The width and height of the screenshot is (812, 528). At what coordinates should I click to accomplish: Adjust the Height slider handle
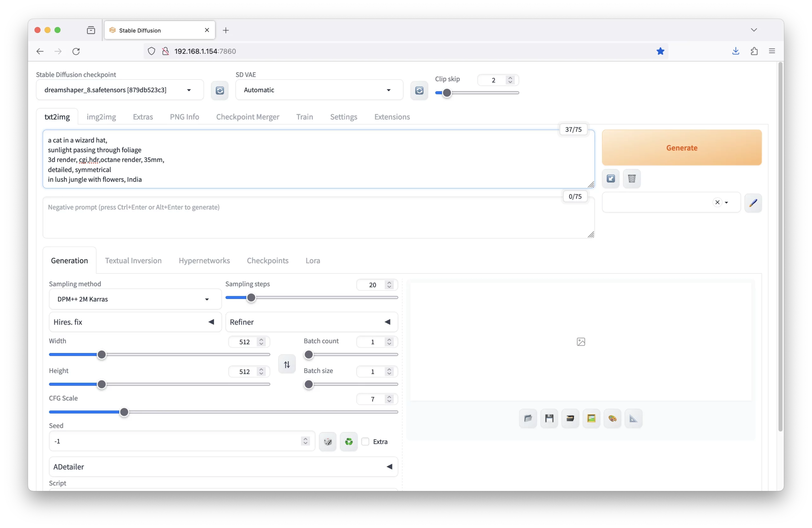point(102,384)
